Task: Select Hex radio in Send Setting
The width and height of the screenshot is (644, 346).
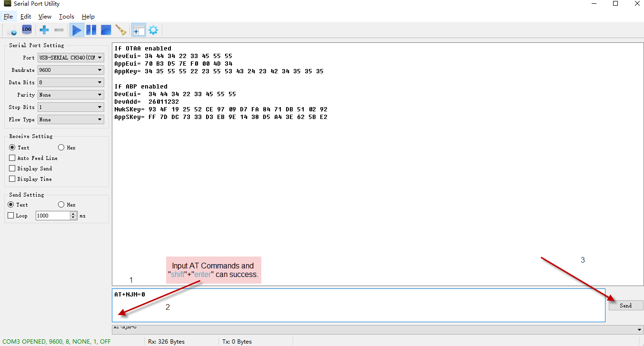Action: pyautogui.click(x=61, y=205)
